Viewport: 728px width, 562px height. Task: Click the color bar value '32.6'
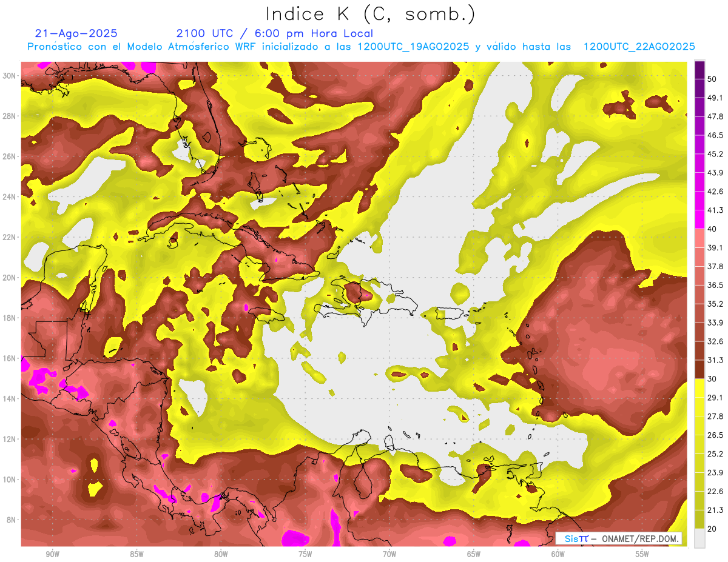coord(715,341)
